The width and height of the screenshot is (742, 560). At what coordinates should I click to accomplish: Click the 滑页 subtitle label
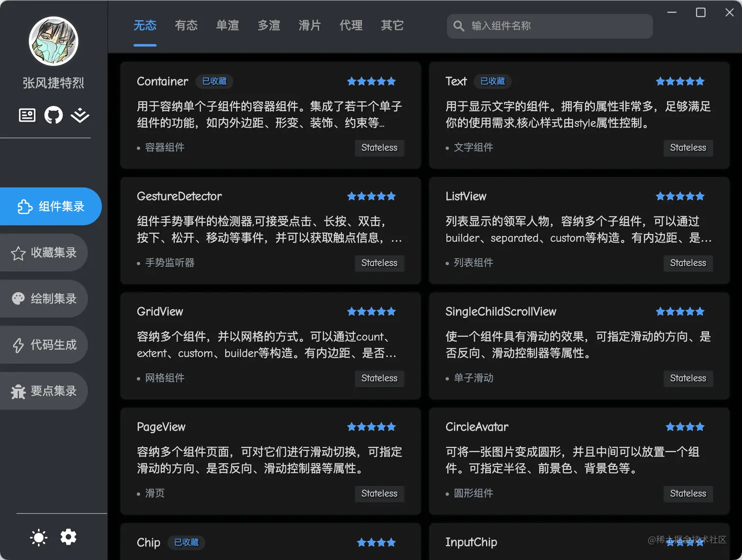pyautogui.click(x=155, y=493)
